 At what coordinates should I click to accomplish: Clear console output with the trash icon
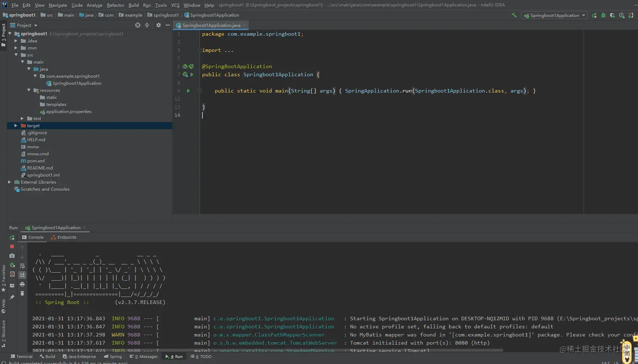pos(22,293)
